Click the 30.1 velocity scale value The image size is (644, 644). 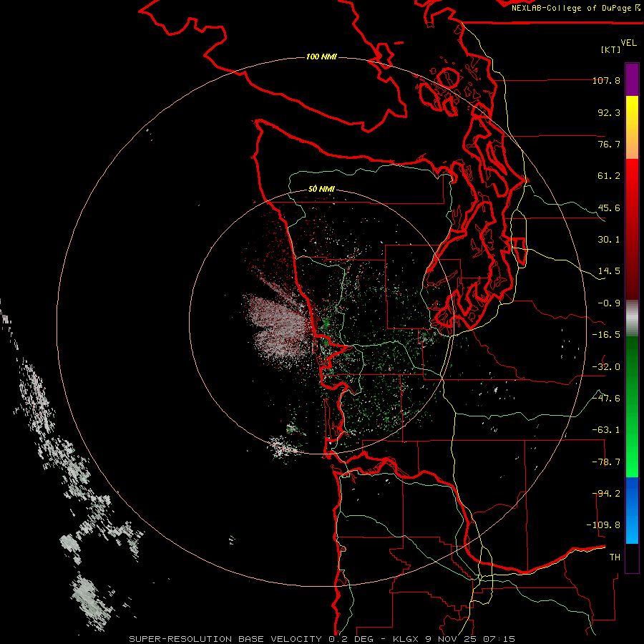pos(609,240)
